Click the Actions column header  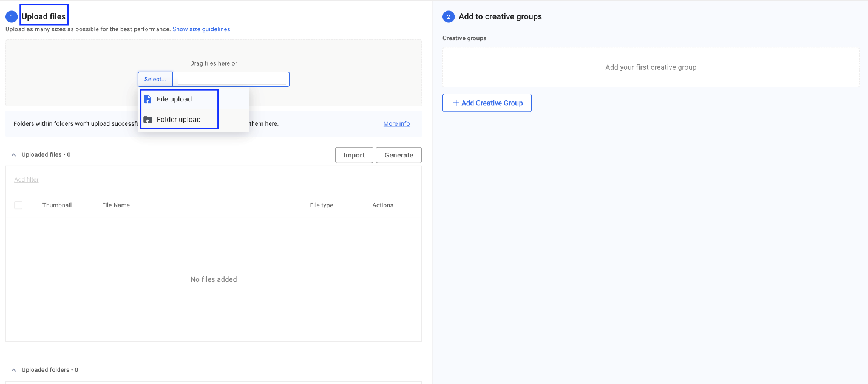[382, 205]
